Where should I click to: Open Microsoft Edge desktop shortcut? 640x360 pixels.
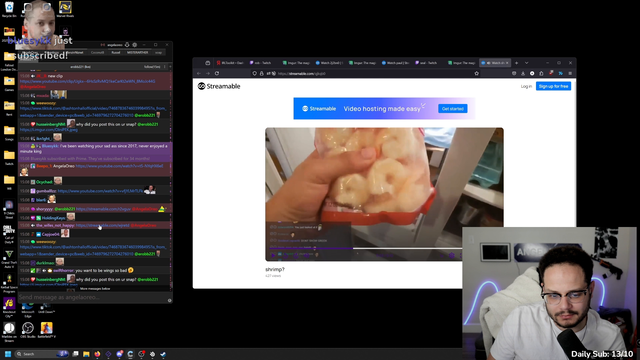coord(28,310)
